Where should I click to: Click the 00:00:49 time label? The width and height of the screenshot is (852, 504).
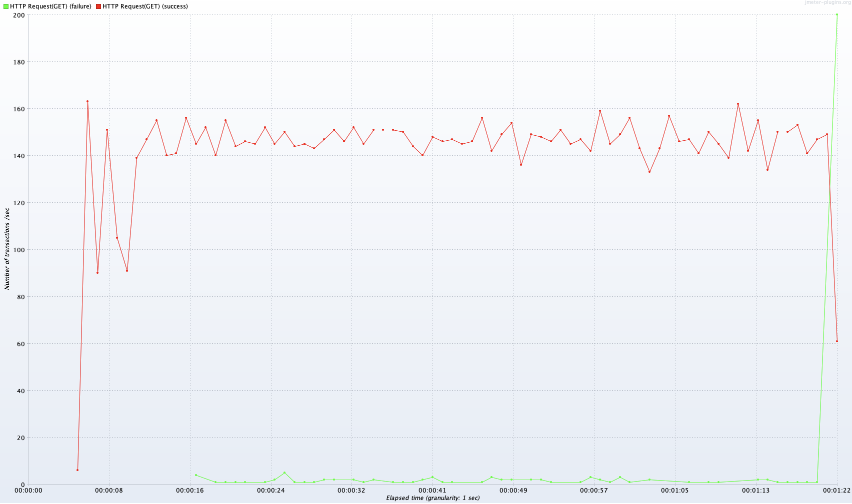point(513,491)
